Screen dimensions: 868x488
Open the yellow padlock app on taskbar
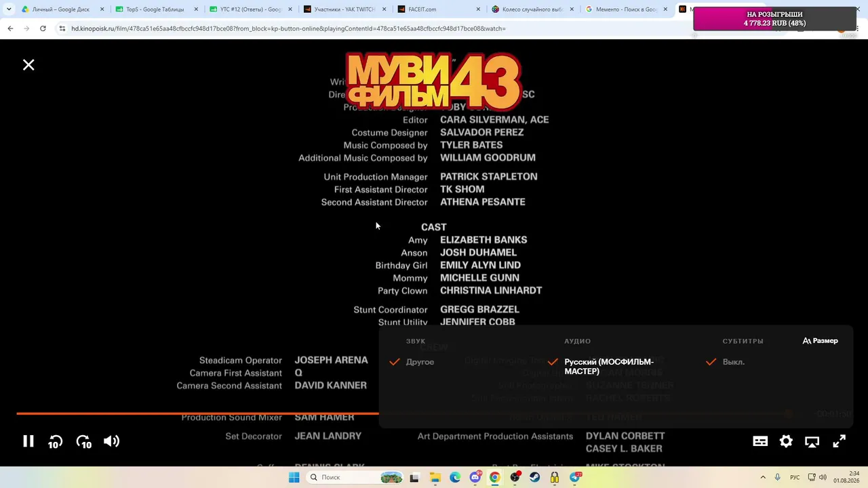click(x=555, y=478)
